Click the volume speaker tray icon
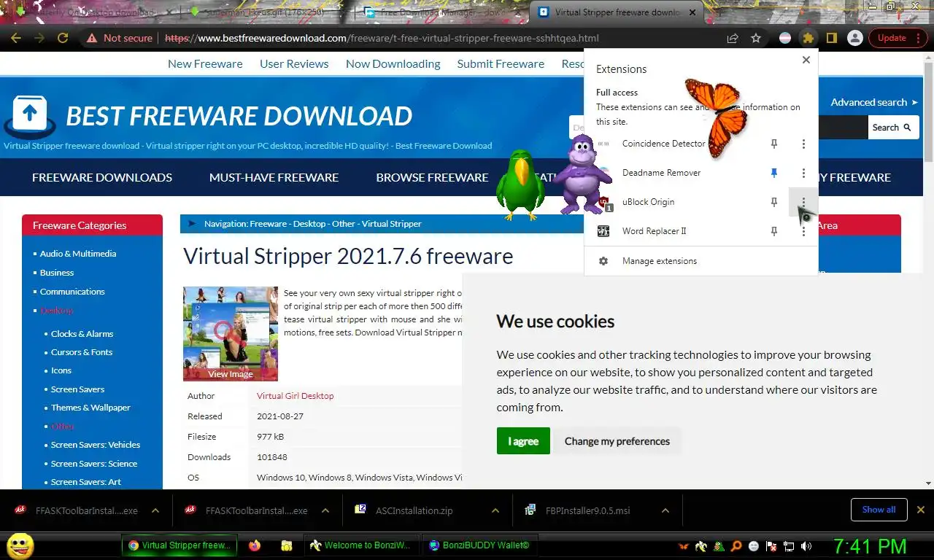This screenshot has height=560, width=934. point(806,546)
